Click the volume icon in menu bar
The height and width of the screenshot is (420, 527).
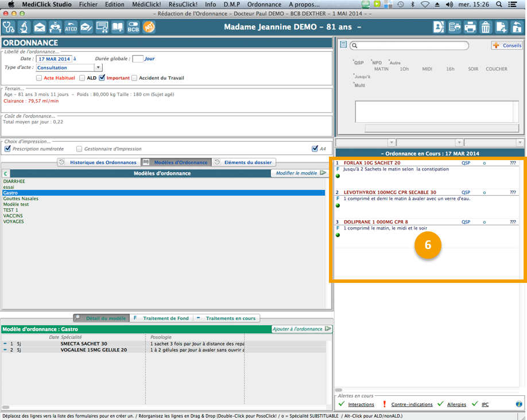point(449,5)
